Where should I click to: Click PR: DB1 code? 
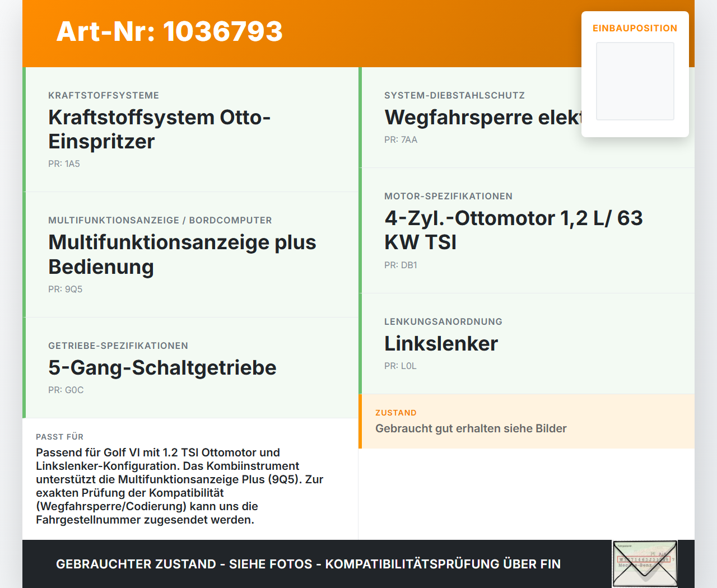point(401,265)
